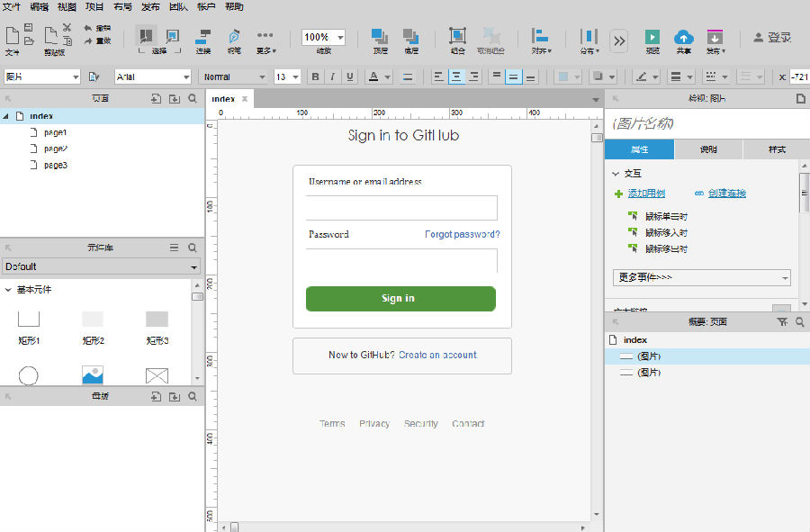Click the x coordinate field showing -721
Viewport: 810px width, 532px height.
tap(800, 77)
